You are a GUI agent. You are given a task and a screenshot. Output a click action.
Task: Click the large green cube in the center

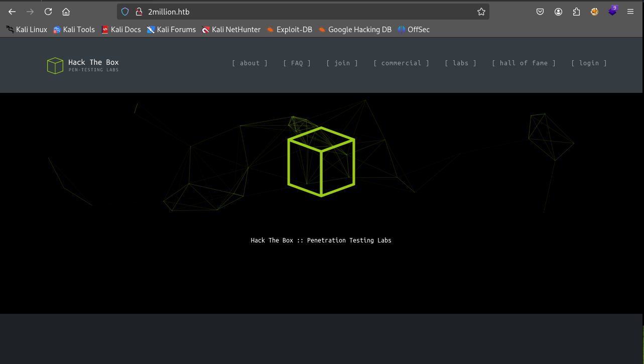click(x=321, y=162)
